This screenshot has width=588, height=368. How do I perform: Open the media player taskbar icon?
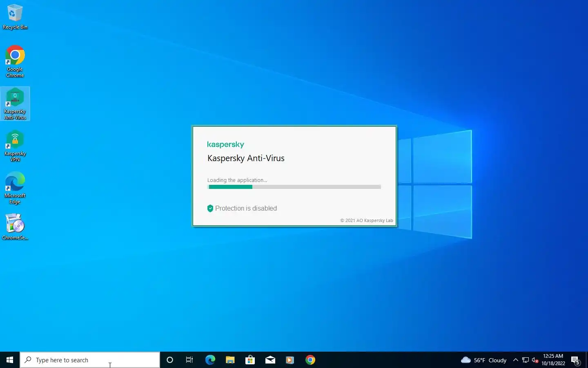click(x=290, y=360)
